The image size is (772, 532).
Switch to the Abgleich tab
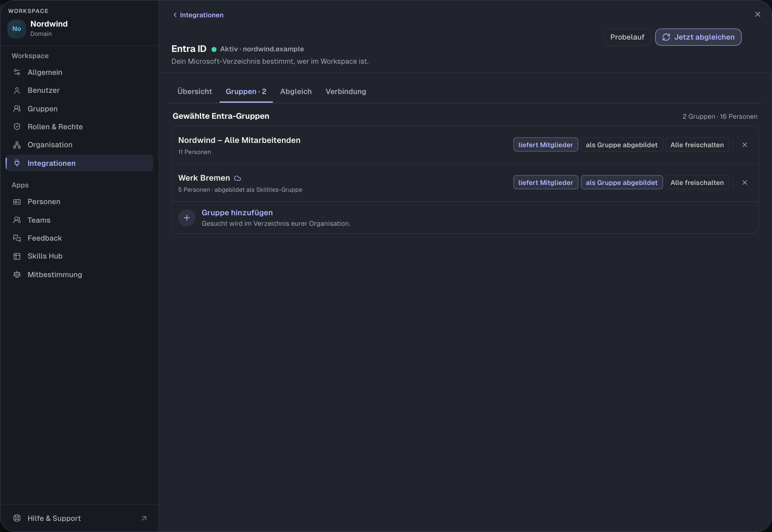[x=296, y=91]
